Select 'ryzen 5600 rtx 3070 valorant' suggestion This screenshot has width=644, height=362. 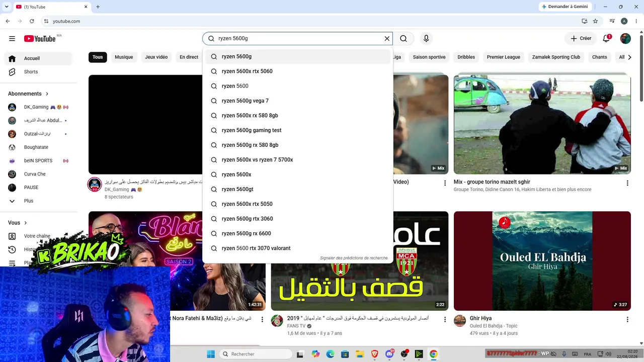pyautogui.click(x=297, y=248)
